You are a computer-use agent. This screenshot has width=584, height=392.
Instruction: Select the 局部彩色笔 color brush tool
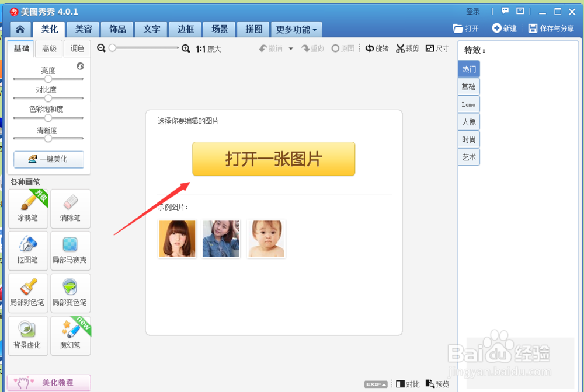coord(28,293)
